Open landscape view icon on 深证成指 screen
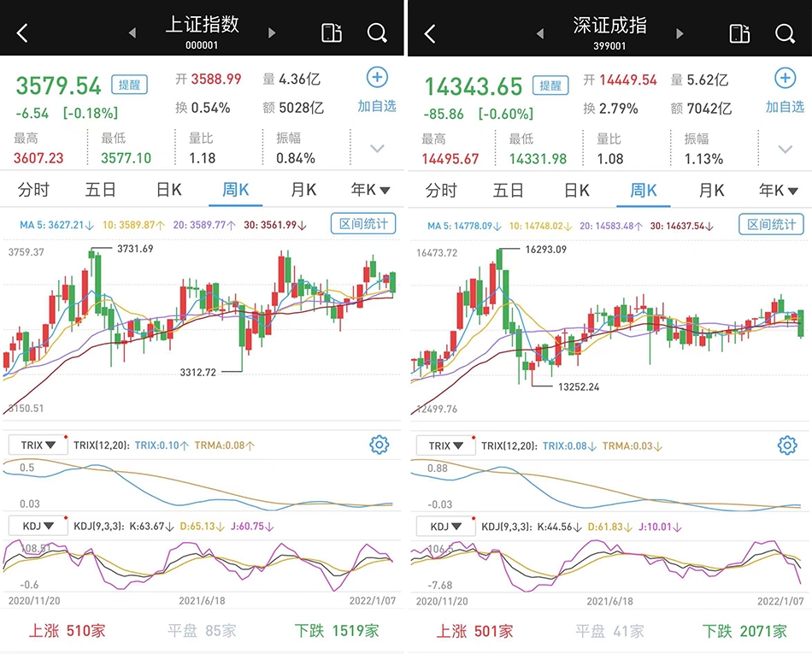This screenshot has width=812, height=654. click(739, 33)
